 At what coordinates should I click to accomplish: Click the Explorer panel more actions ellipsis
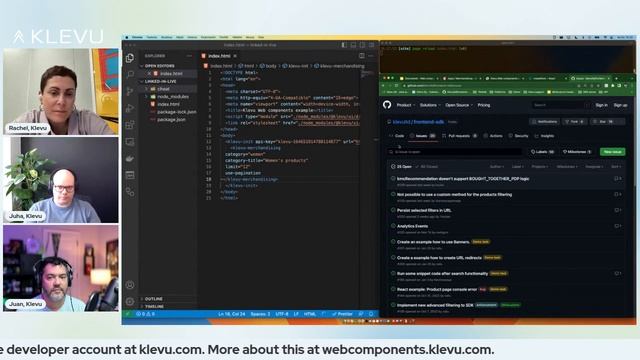tap(189, 56)
